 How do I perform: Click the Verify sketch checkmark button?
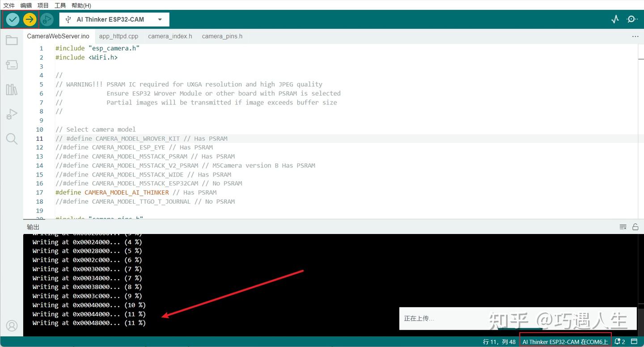click(x=12, y=19)
